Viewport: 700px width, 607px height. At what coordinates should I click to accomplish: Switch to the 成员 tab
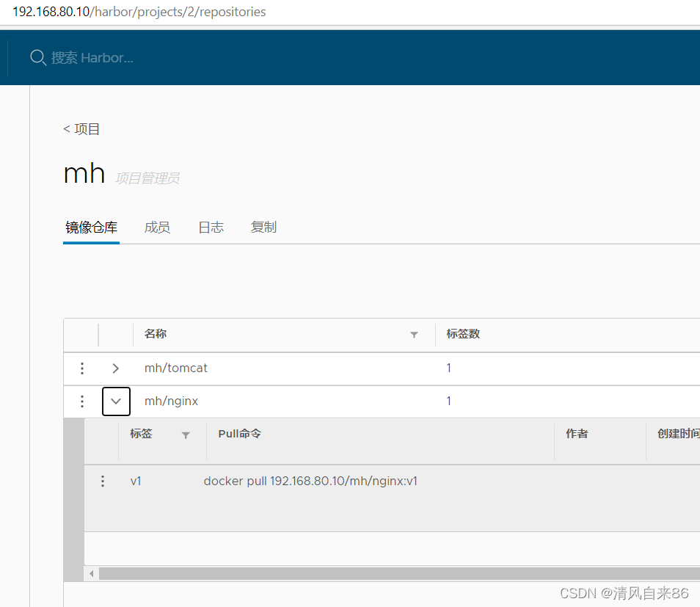click(x=157, y=227)
